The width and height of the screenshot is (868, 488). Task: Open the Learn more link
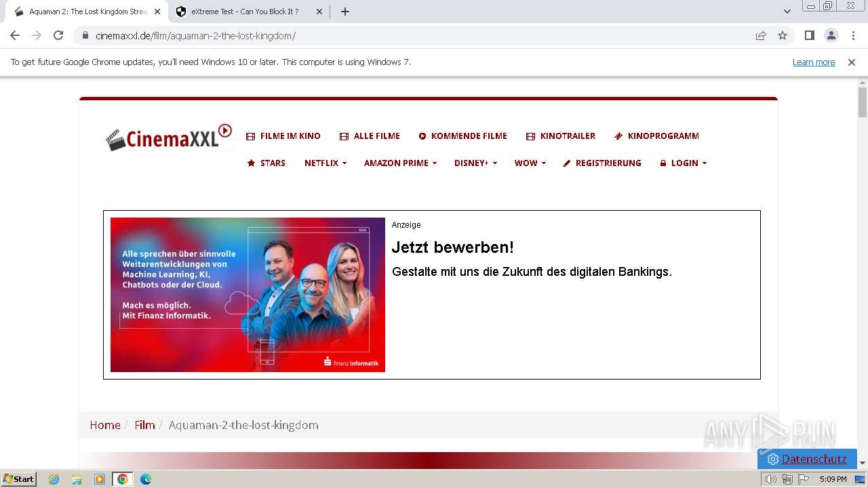point(814,62)
